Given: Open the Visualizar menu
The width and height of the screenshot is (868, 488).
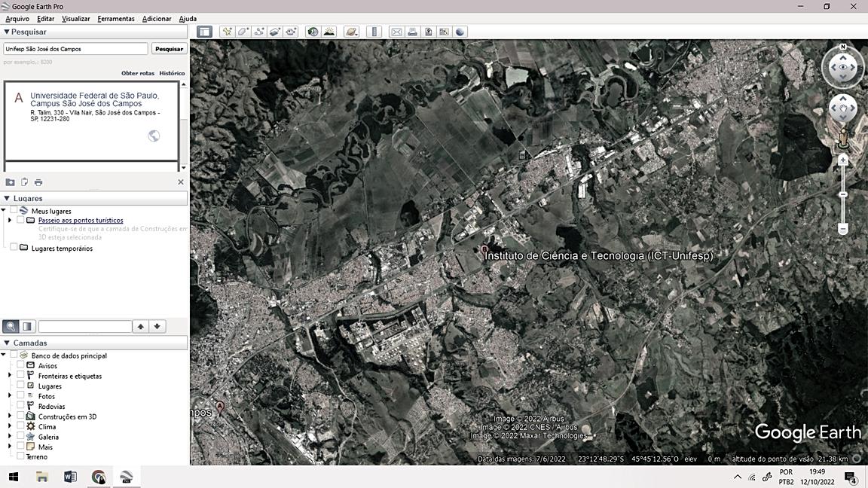Looking at the screenshot, I should click(76, 19).
